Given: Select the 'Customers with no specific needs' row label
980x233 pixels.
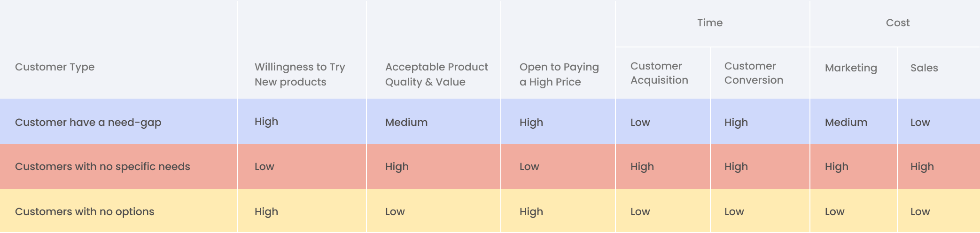Looking at the screenshot, I should click(x=102, y=167).
